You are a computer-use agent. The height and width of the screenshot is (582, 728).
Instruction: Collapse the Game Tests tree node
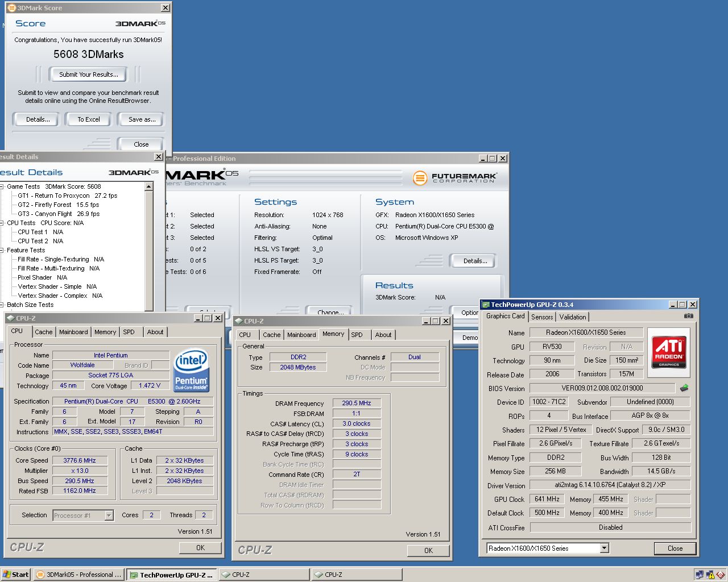(2, 186)
